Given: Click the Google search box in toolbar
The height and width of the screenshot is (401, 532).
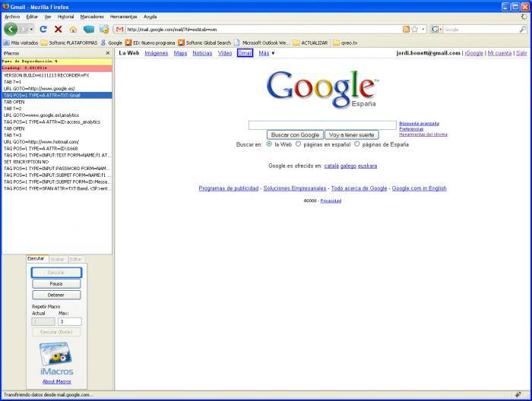Looking at the screenshot, I should [x=481, y=30].
